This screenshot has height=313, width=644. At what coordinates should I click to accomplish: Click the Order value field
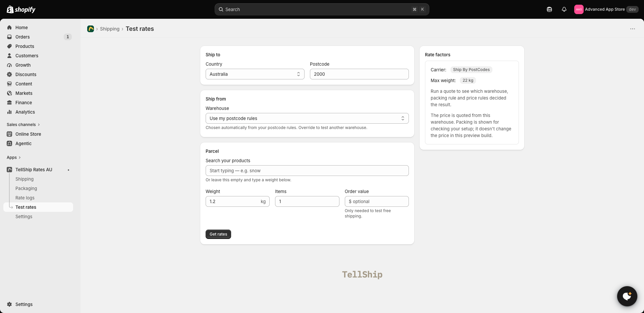pyautogui.click(x=377, y=201)
